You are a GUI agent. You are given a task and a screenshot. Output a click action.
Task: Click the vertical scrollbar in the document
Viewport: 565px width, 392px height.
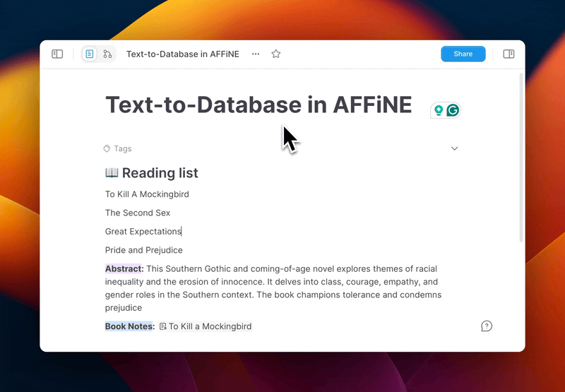[x=521, y=158]
